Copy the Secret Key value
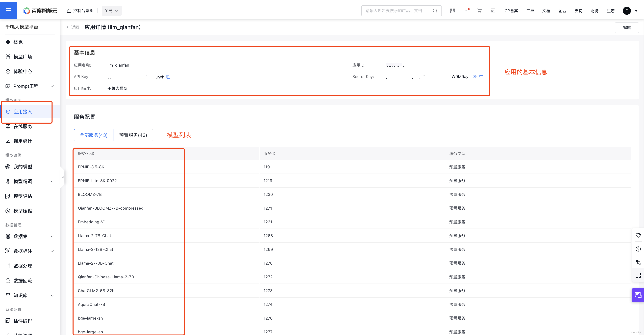 (x=481, y=76)
